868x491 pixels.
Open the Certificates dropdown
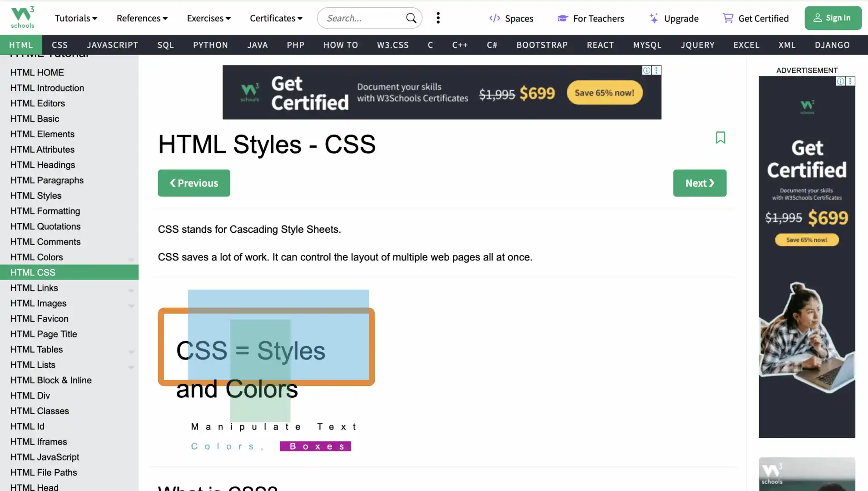(x=276, y=18)
